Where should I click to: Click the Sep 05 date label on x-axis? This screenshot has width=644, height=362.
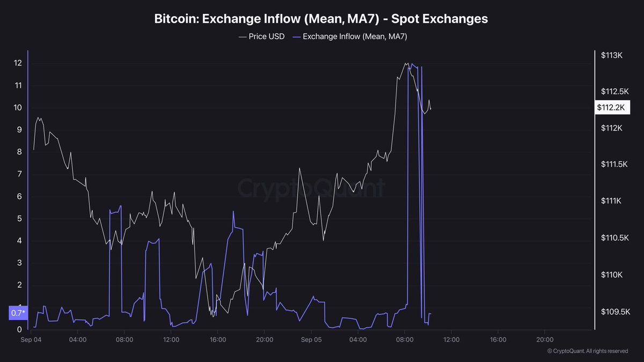(x=311, y=339)
